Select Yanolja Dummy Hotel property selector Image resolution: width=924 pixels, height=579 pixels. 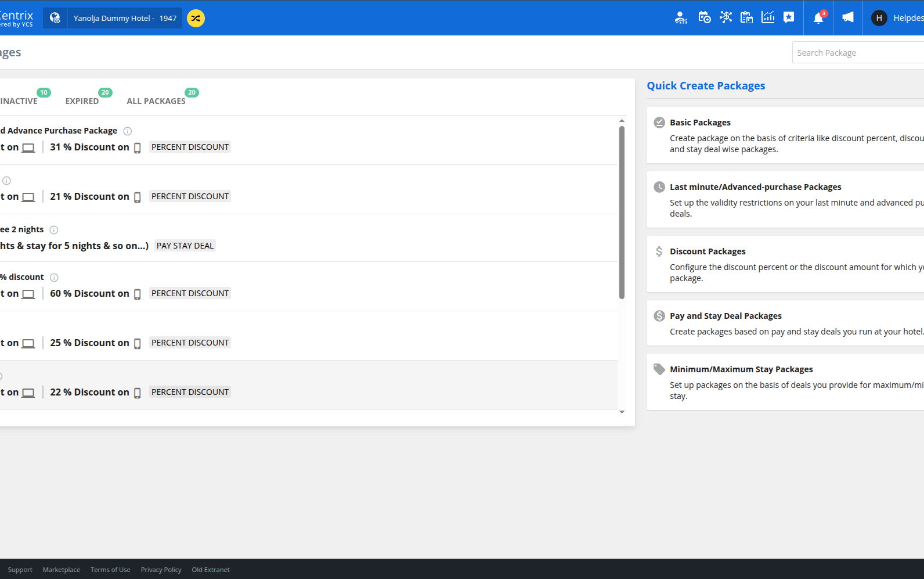(x=124, y=18)
